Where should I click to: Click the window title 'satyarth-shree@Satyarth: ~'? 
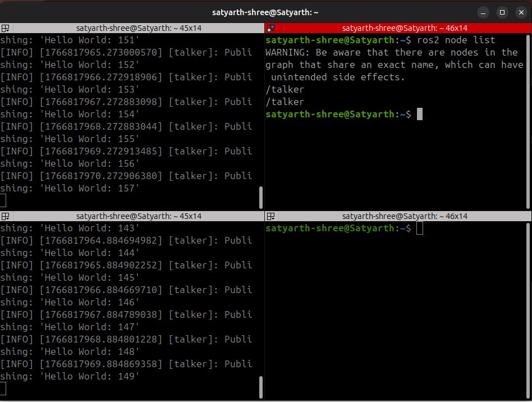[x=265, y=12]
